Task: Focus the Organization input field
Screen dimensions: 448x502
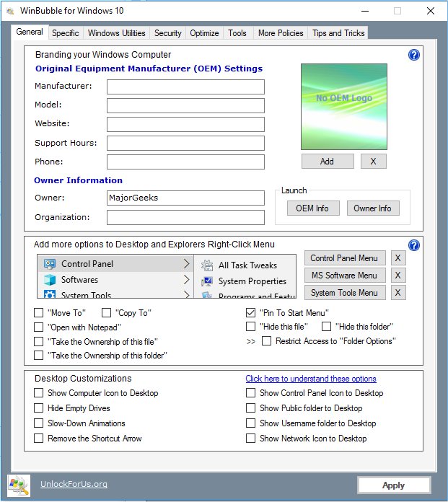Action: point(185,217)
